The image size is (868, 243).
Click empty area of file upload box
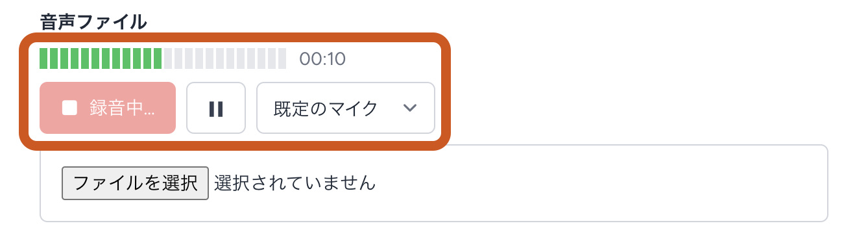point(584,183)
